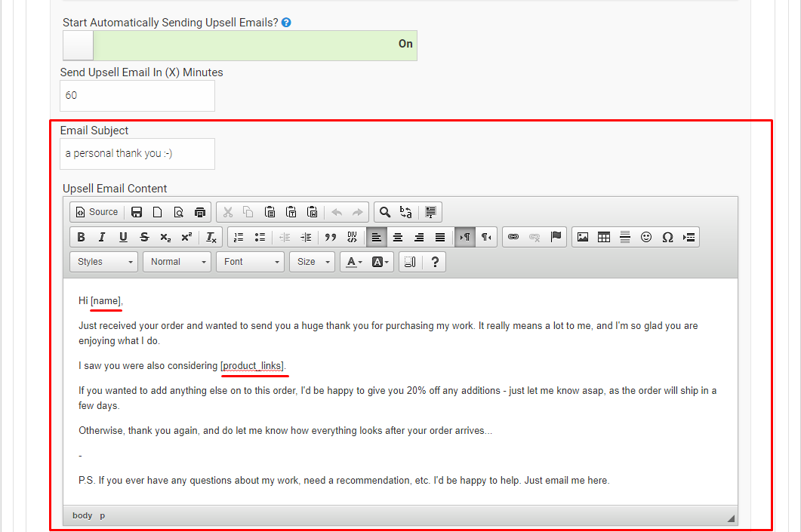Click the [name] placeholder text

point(106,301)
